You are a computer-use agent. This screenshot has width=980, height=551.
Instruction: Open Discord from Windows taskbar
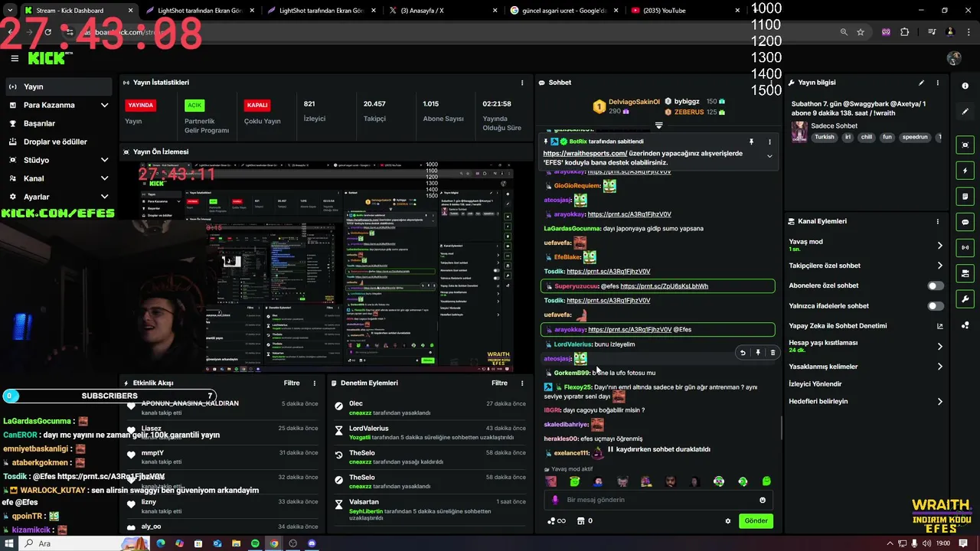[x=312, y=543]
